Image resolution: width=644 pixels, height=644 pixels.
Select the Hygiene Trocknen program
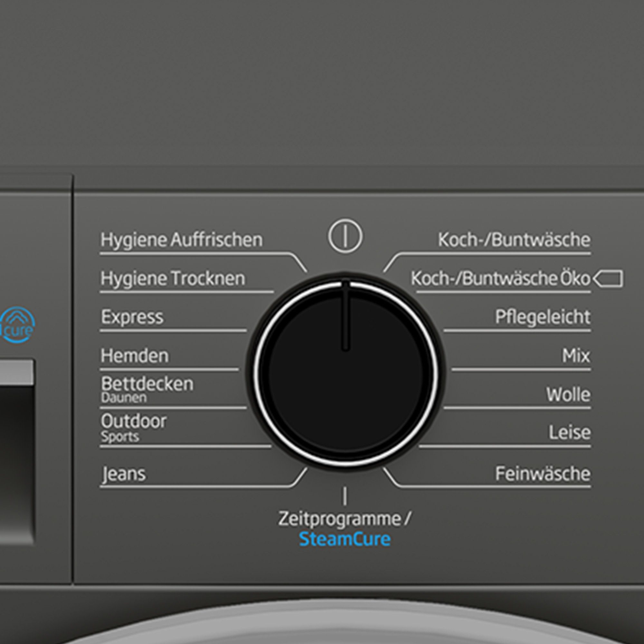173,278
